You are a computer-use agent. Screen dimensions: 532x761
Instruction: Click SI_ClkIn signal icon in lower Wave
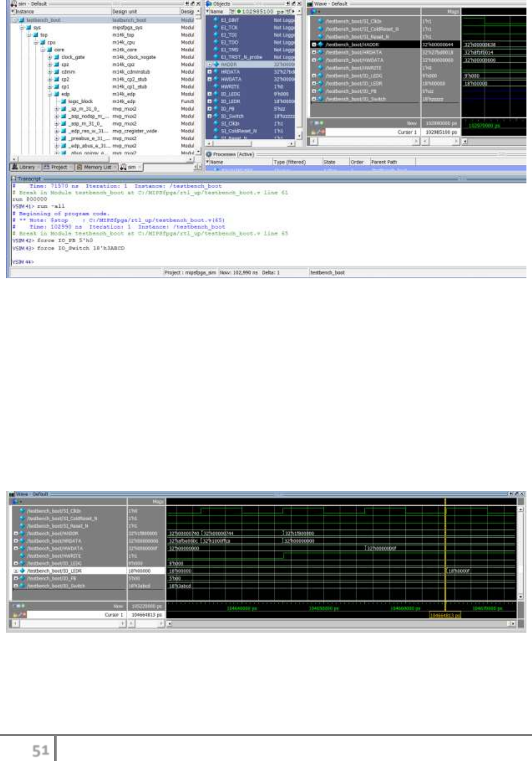(x=22, y=510)
